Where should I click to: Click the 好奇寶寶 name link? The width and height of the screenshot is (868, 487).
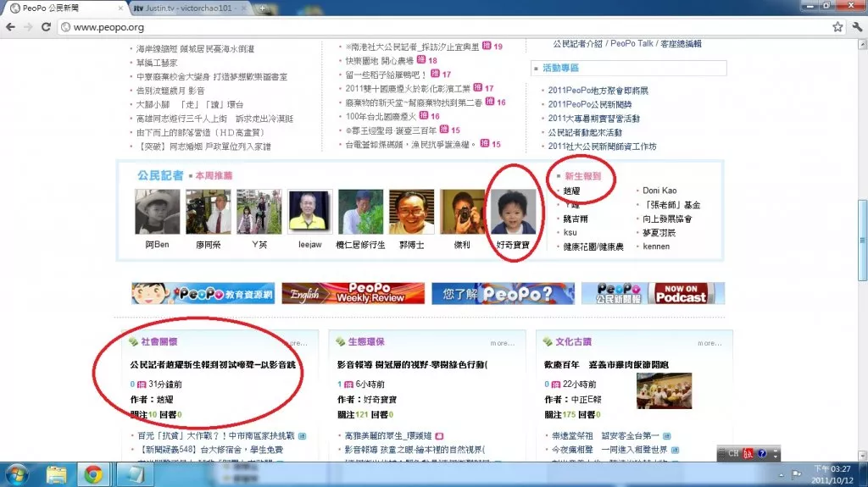[x=513, y=245]
